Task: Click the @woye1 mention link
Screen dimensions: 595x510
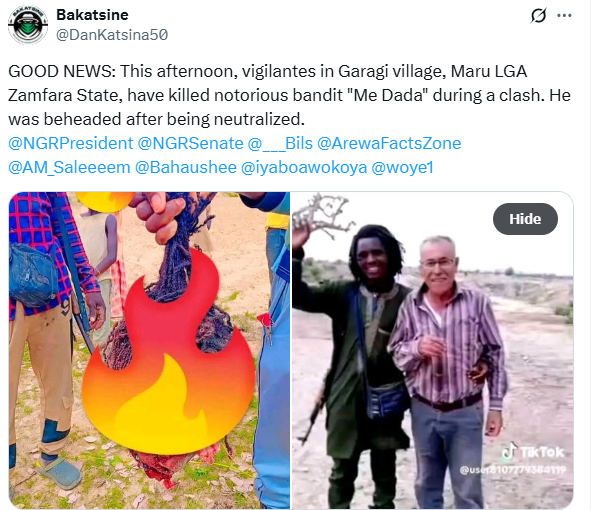Action: coord(402,167)
